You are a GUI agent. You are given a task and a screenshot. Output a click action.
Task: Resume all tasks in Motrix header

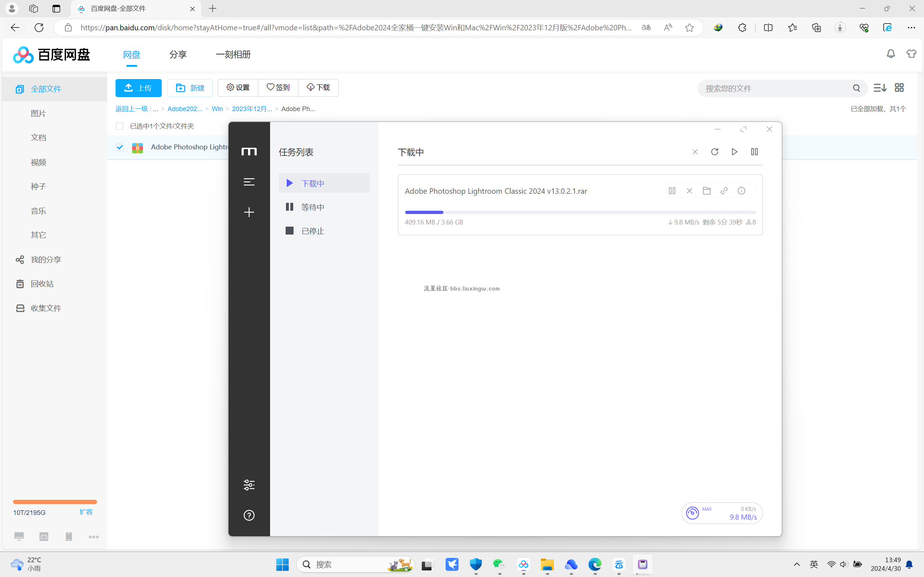click(x=734, y=152)
